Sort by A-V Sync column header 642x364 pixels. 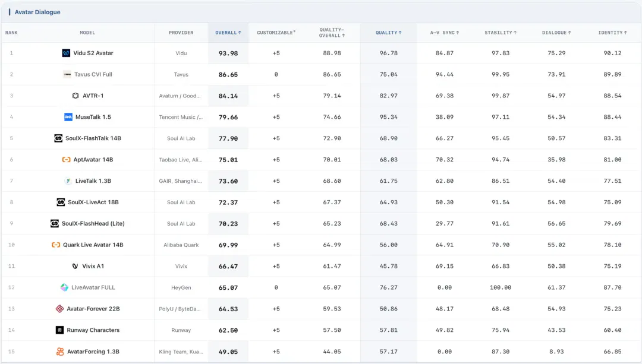(x=445, y=33)
